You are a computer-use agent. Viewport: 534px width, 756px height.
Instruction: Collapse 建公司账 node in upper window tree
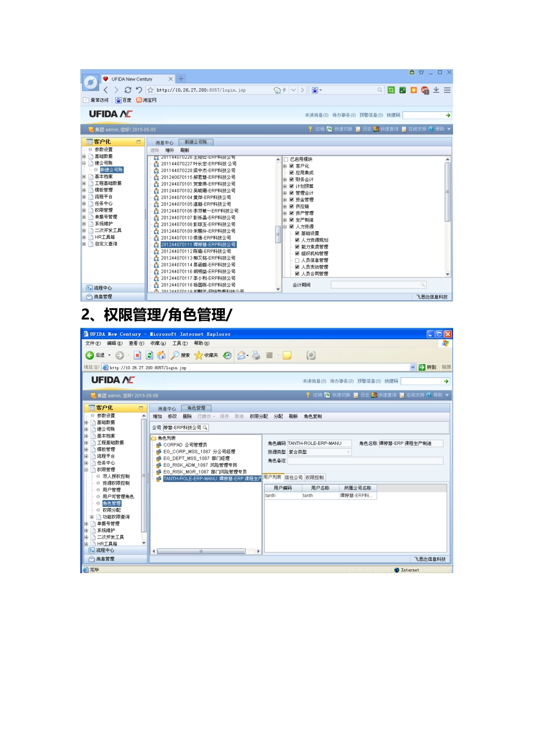click(x=84, y=164)
